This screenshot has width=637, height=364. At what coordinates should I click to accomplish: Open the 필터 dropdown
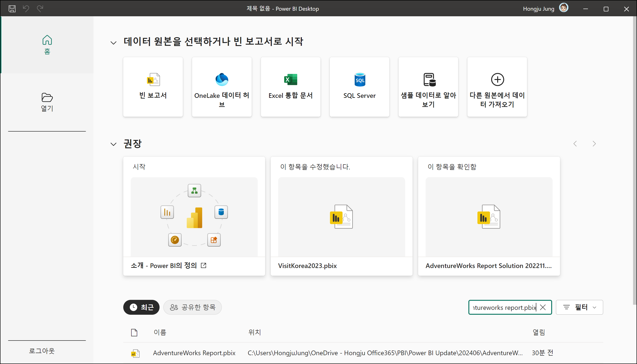(x=579, y=307)
